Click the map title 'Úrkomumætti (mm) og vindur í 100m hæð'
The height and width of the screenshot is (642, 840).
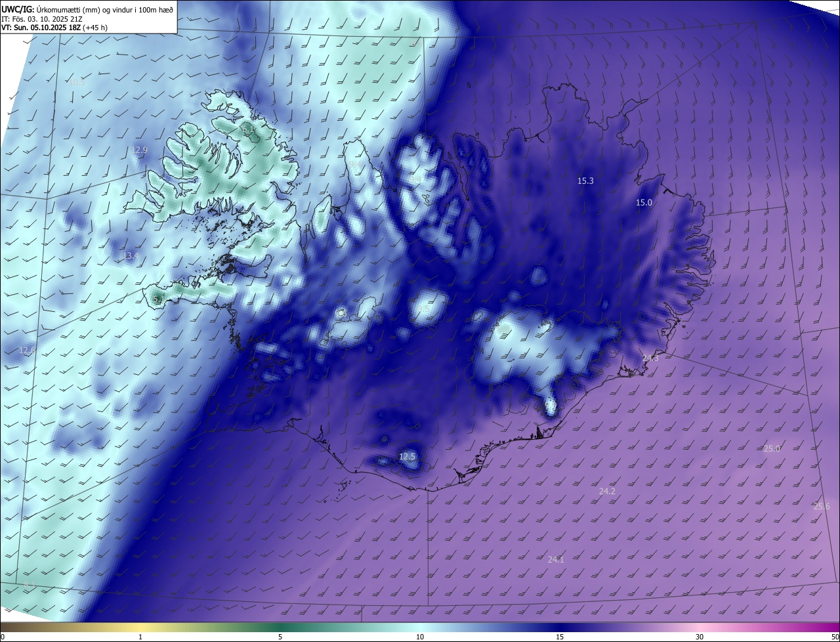(x=104, y=9)
